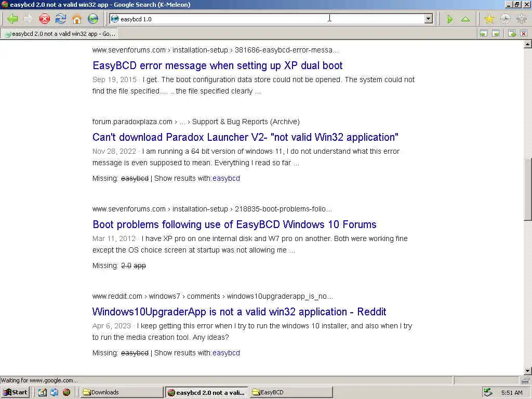Open the address bar history dropdown
Screen dimensions: 532x399
(429, 19)
